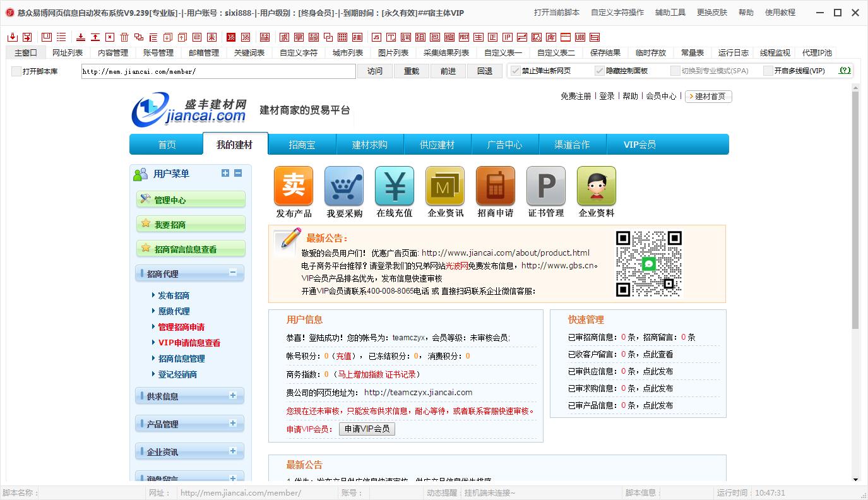Select 招商宝 navigation tab
The height and width of the screenshot is (500, 868).
pyautogui.click(x=302, y=145)
